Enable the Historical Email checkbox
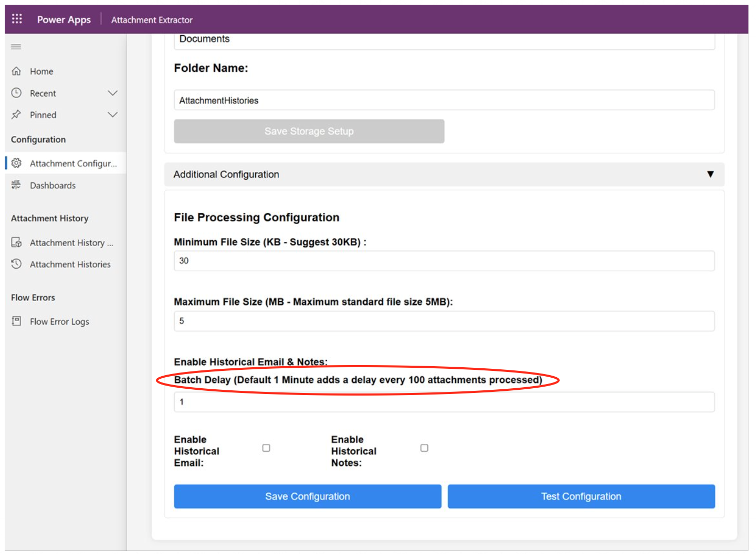The width and height of the screenshot is (756, 554). pos(266,448)
